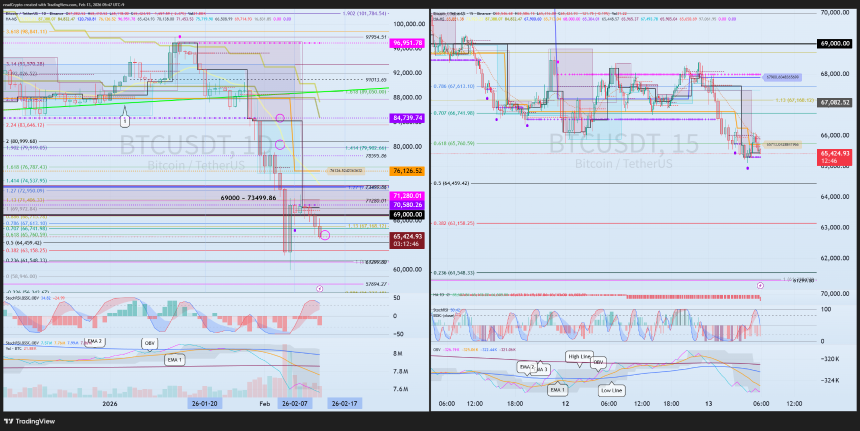The width and height of the screenshot is (860, 431).
Task: Select the '69000 – 73499.86' annotation text
Action: [248, 198]
